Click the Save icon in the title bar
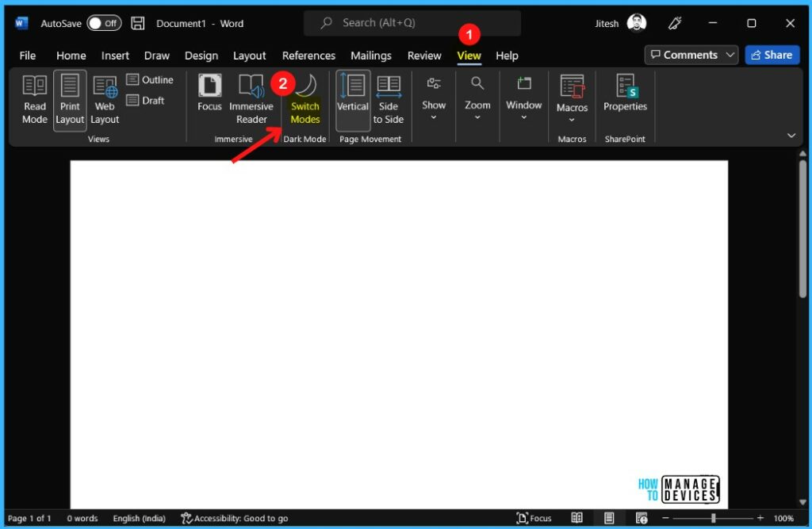The width and height of the screenshot is (812, 529). click(138, 23)
